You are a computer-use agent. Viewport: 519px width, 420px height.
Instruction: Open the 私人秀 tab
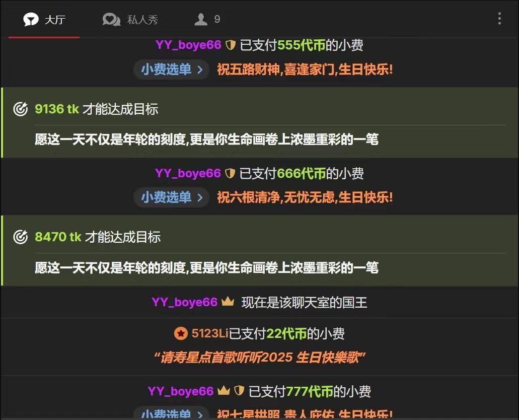click(x=130, y=20)
